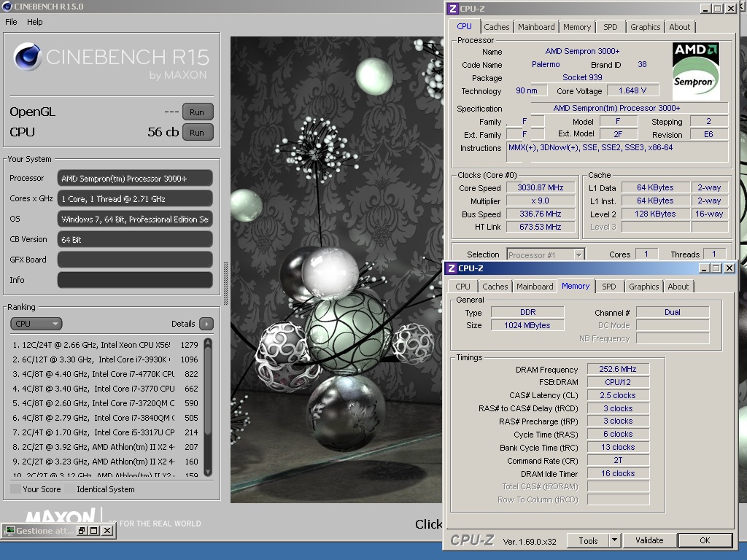Screen dimensions: 747x560
Task: Click OK button in CPU-Z
Action: click(x=705, y=540)
